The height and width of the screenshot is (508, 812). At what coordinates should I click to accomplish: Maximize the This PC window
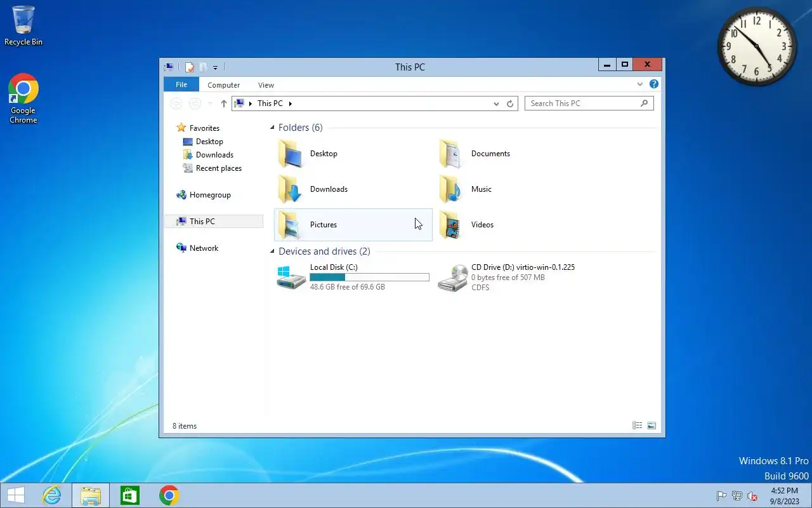tap(624, 65)
